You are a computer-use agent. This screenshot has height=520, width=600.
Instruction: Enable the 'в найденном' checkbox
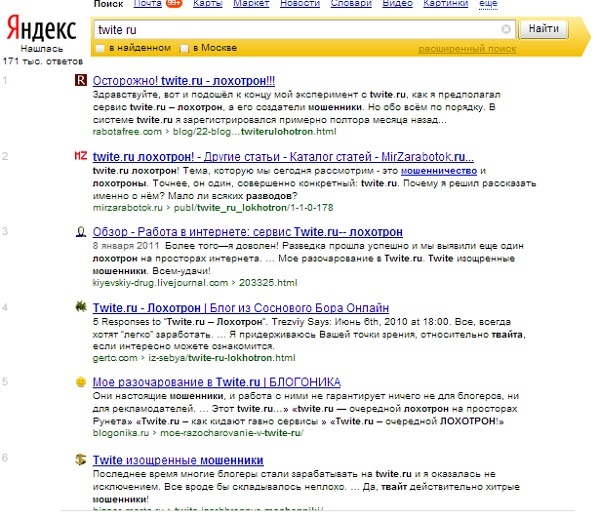[100, 49]
